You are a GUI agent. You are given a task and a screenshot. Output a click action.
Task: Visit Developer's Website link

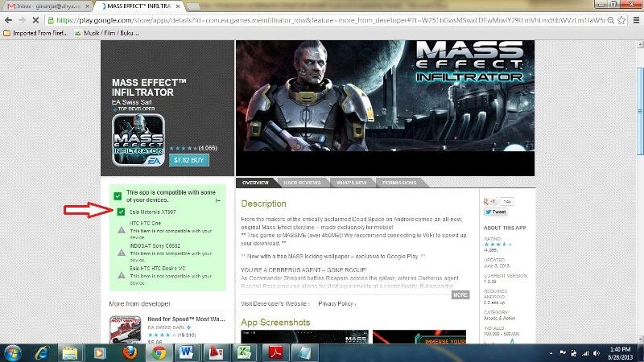click(x=275, y=304)
